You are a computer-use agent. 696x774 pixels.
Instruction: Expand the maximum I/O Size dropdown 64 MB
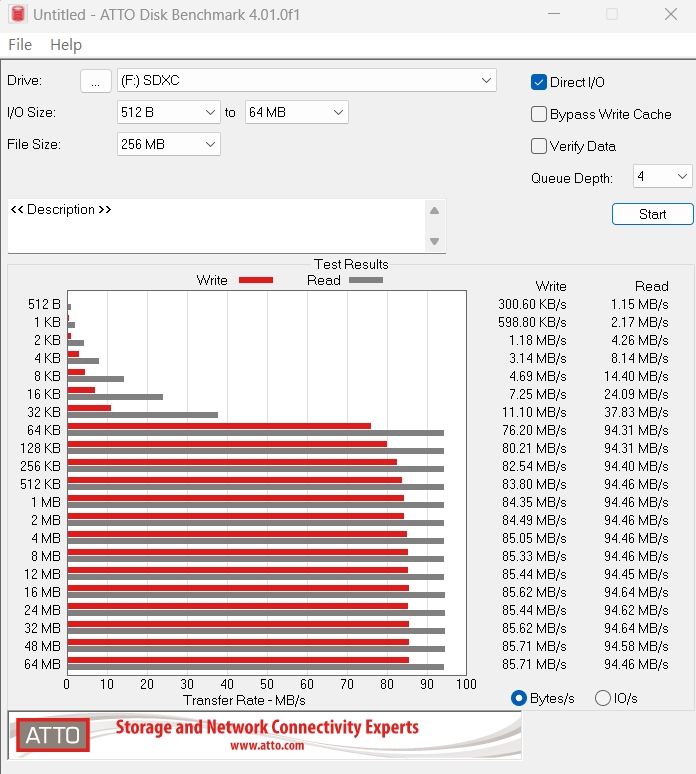coord(296,112)
